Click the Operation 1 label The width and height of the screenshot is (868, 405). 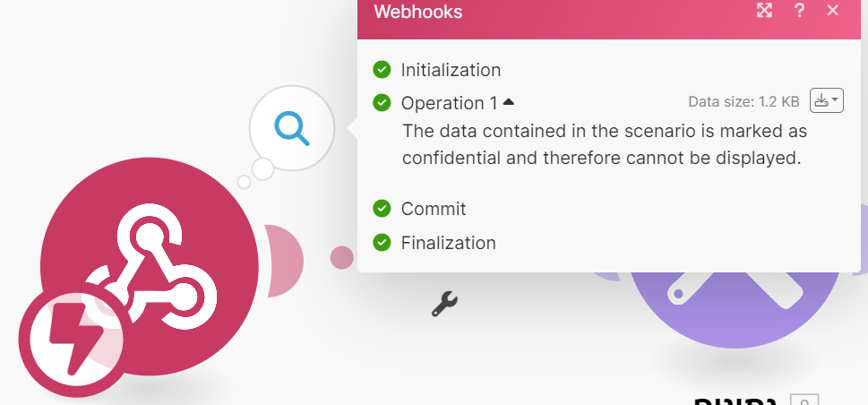(x=448, y=103)
